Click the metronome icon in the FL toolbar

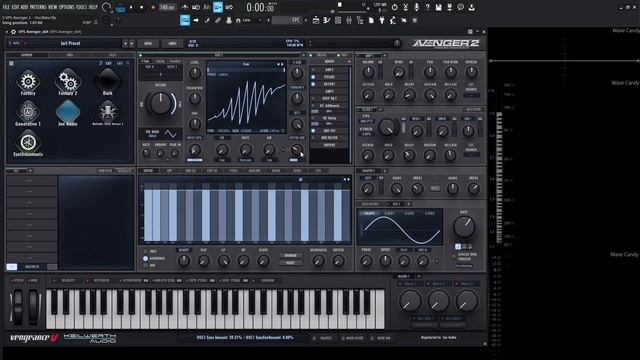185,7
